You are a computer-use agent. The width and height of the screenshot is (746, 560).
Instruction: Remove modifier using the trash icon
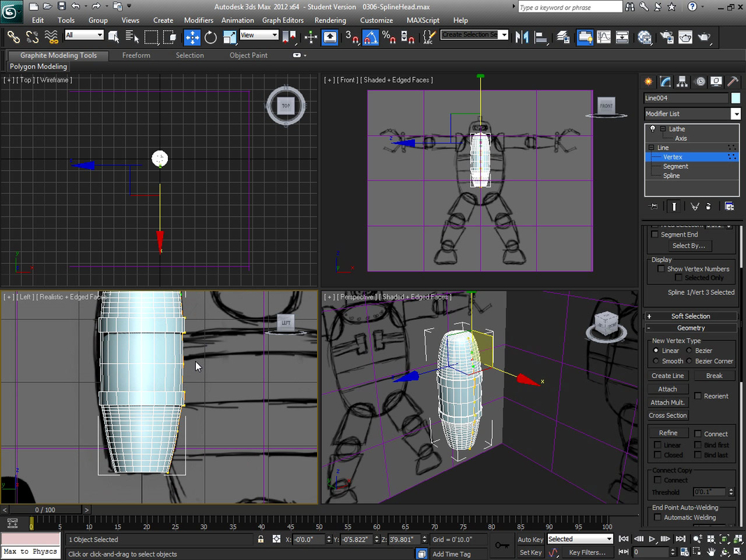[x=708, y=205]
